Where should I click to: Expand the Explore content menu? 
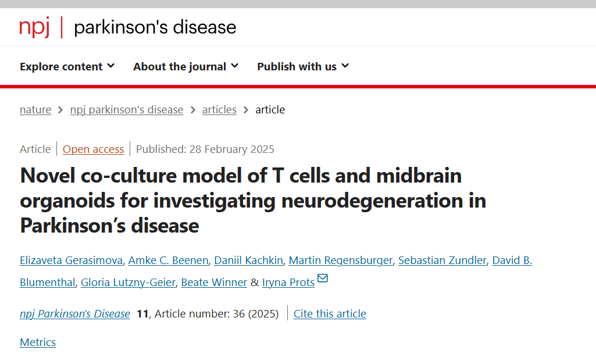(x=67, y=66)
